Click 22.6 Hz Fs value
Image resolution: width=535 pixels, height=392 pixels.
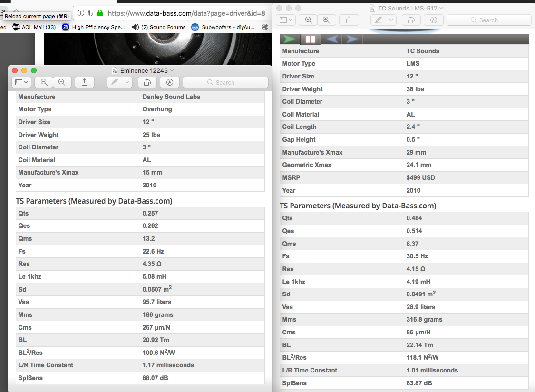click(153, 251)
